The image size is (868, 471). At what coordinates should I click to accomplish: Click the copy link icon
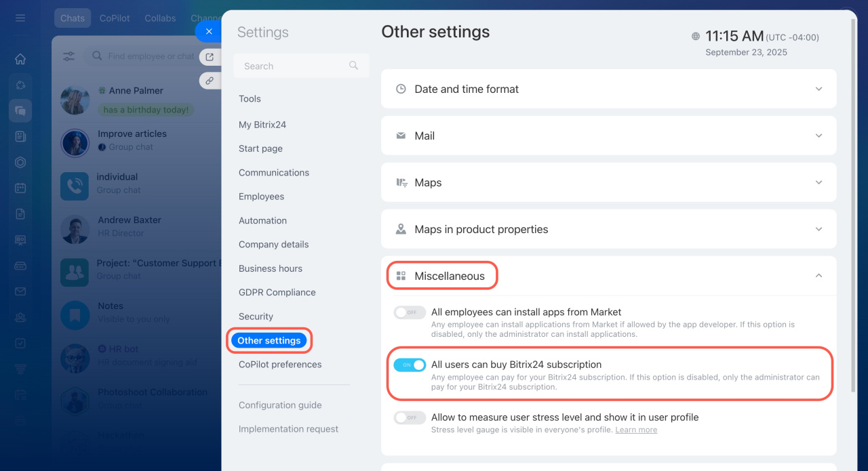(210, 81)
